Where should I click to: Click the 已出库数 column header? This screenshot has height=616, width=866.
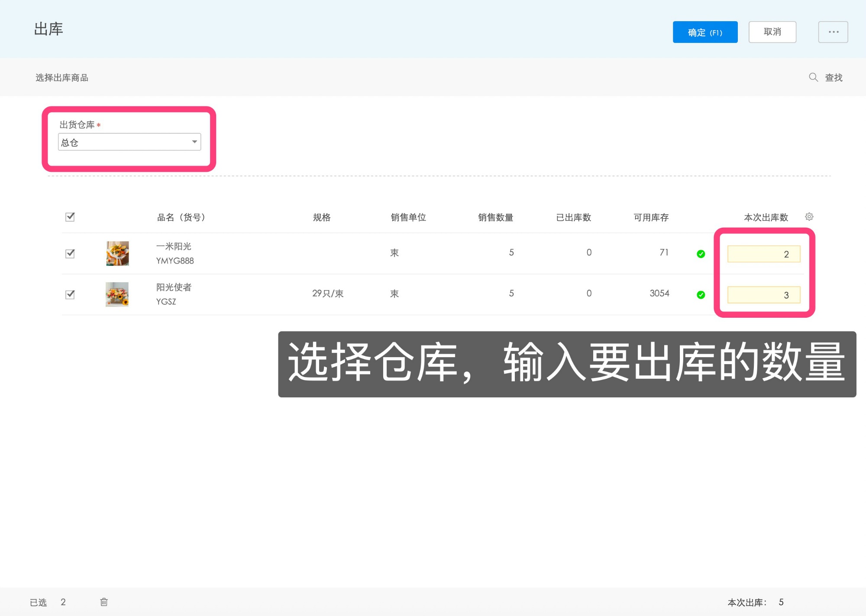pyautogui.click(x=573, y=217)
